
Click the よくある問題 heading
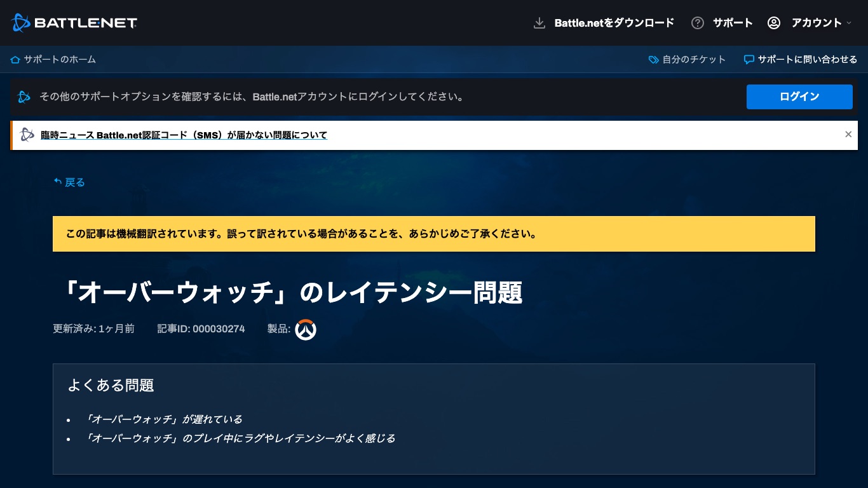pos(111,385)
